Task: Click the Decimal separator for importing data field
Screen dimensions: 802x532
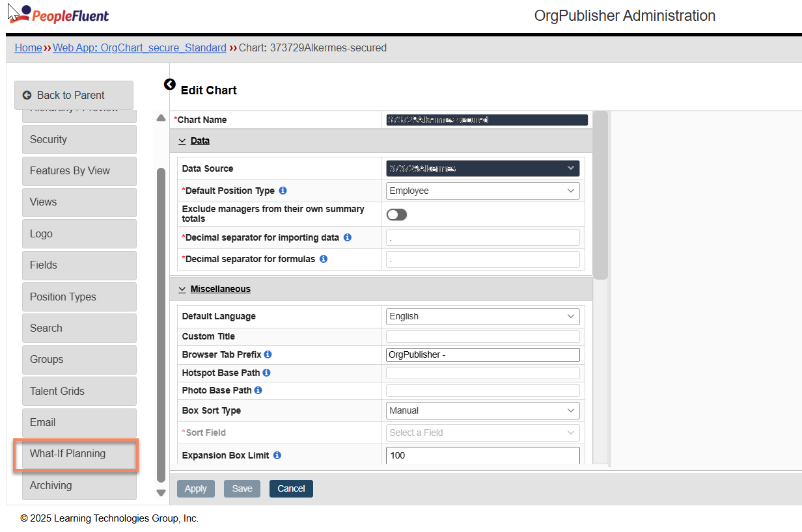Action: coord(483,237)
